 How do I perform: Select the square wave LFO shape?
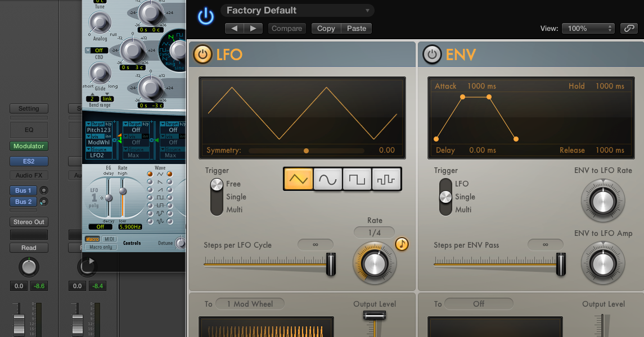click(357, 179)
